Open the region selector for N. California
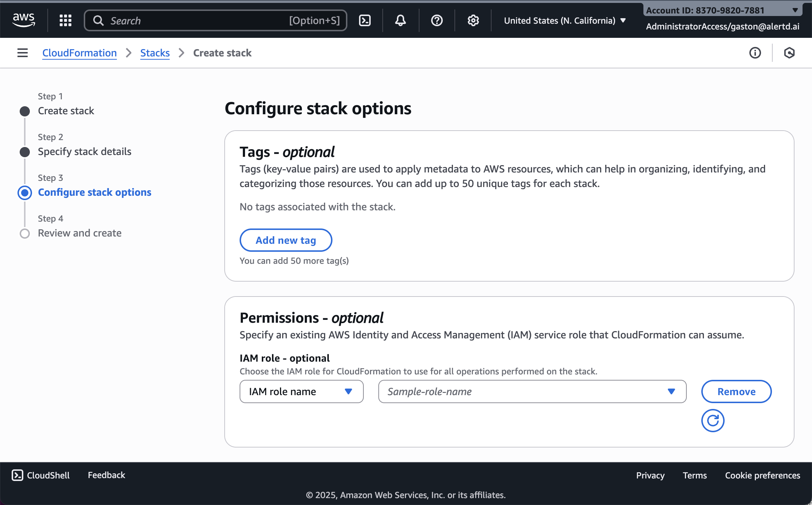This screenshot has height=505, width=812. tap(564, 20)
